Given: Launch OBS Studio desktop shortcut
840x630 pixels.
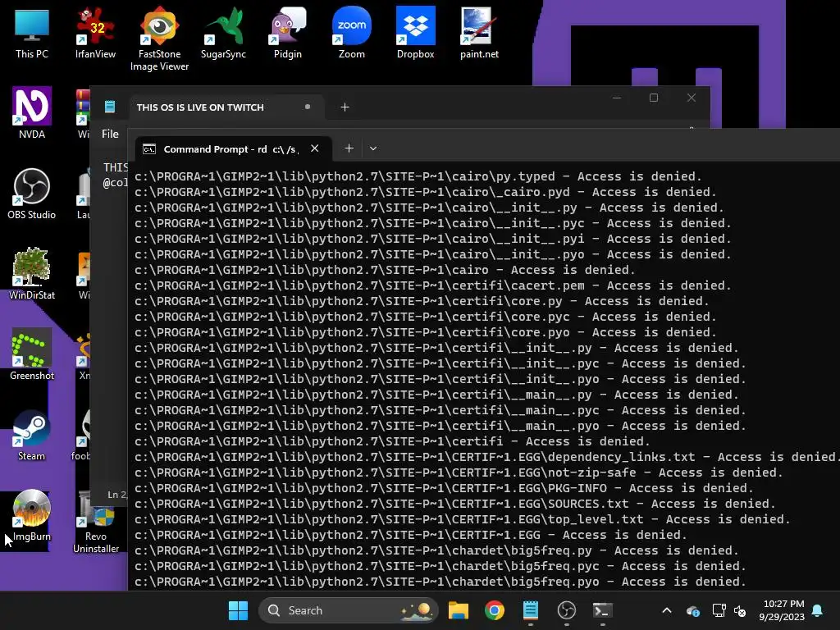Looking at the screenshot, I should coord(32,194).
